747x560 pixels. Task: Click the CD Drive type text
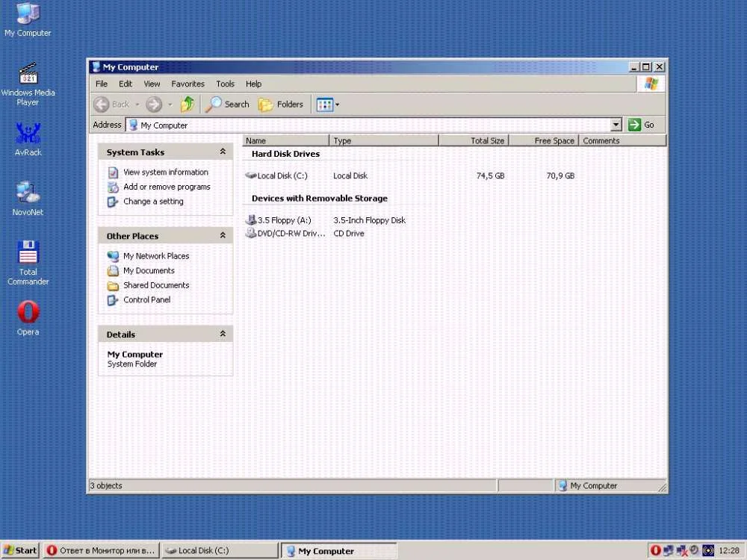pos(349,233)
